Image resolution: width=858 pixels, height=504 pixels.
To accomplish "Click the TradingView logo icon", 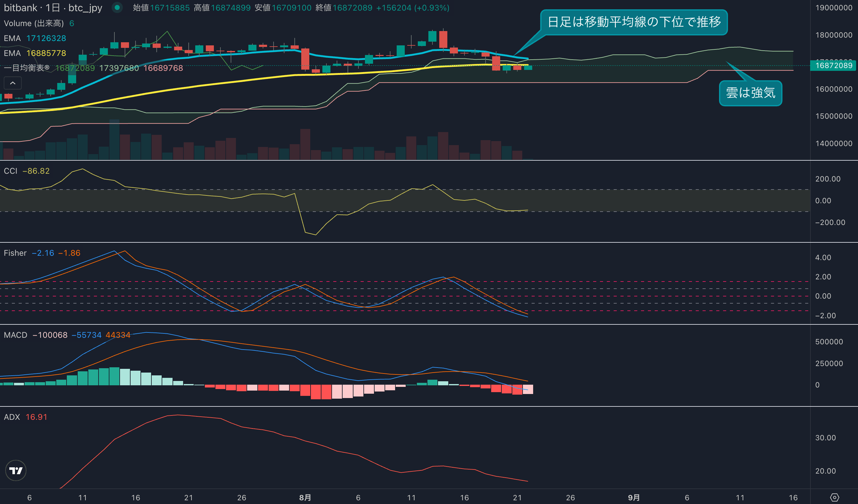I will pyautogui.click(x=16, y=470).
